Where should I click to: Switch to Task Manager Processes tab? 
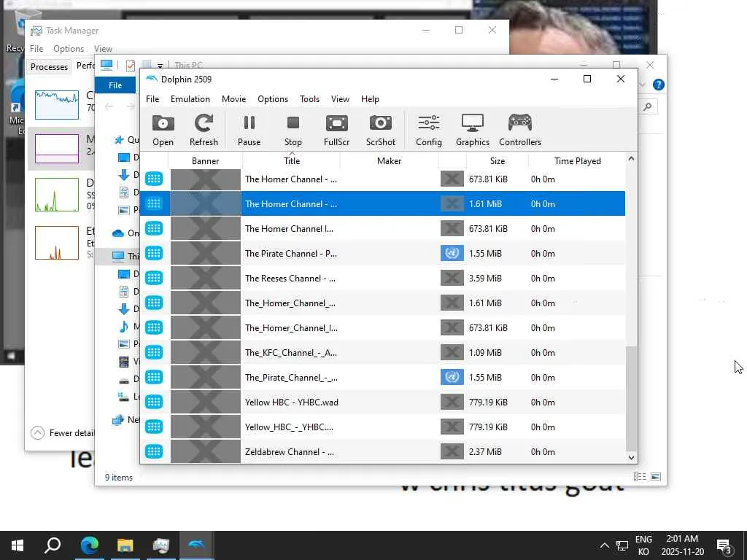click(49, 66)
